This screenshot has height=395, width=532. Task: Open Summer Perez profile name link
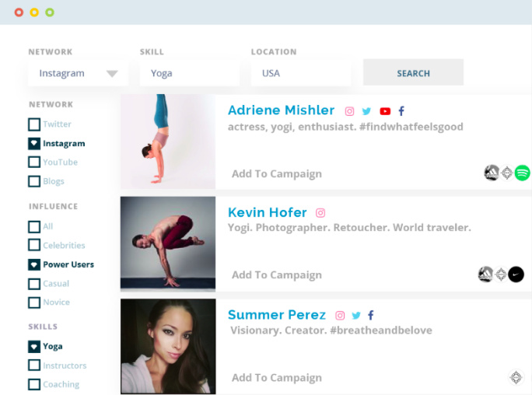point(276,315)
